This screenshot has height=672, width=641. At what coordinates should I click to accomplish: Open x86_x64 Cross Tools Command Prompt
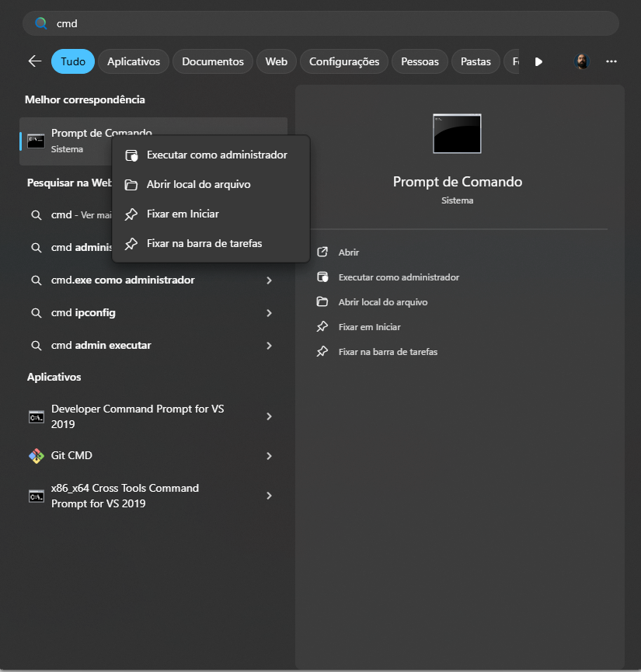[x=124, y=495]
